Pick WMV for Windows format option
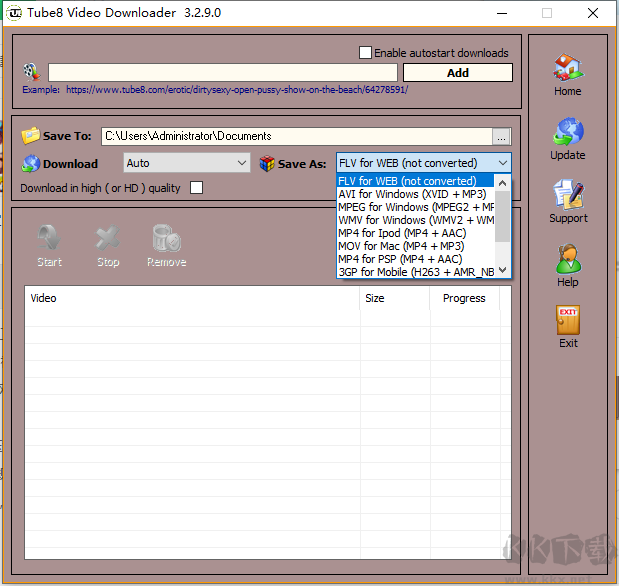 (415, 220)
